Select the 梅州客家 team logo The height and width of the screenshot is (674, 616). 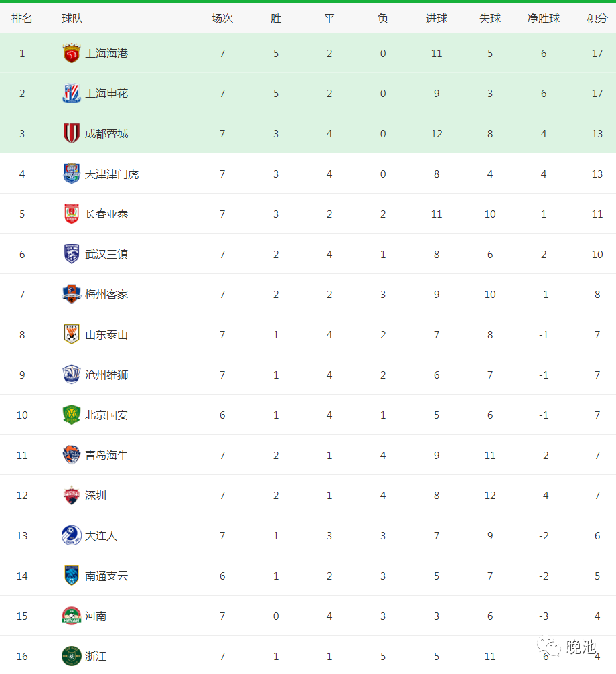pyautogui.click(x=71, y=295)
